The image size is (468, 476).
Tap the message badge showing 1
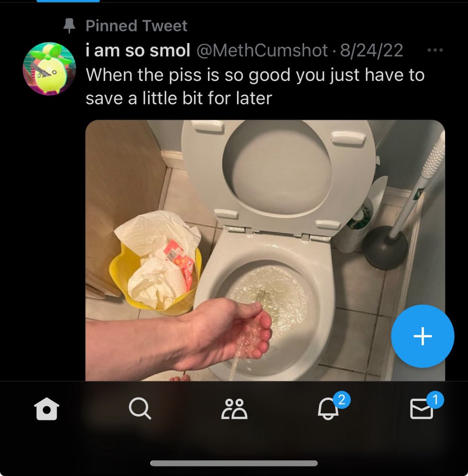click(435, 400)
